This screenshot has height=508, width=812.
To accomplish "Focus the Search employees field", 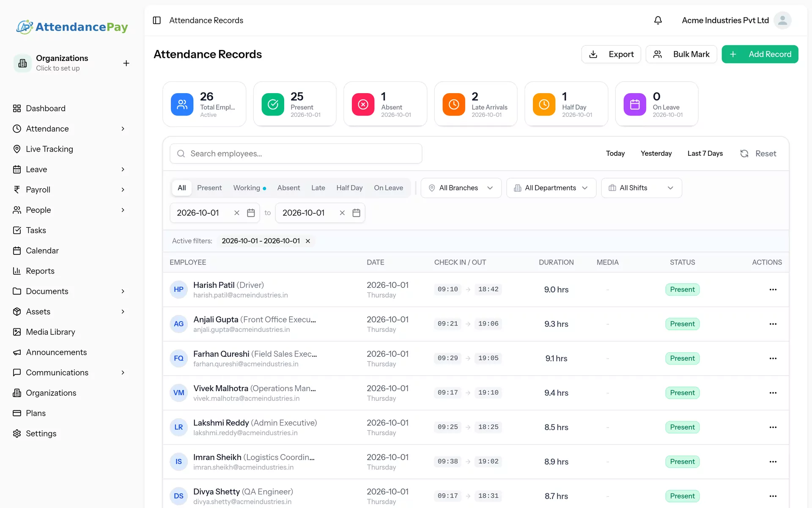I will coord(296,154).
